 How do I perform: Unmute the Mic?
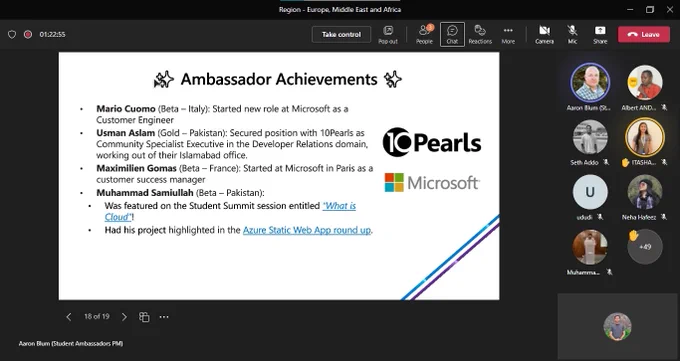(572, 34)
